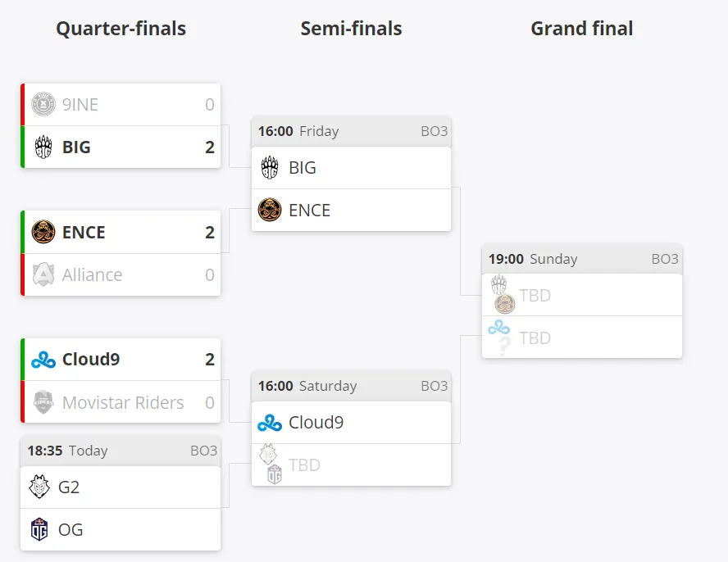Open the BIG team in semi-finals
The width and height of the screenshot is (728, 562).
click(351, 167)
